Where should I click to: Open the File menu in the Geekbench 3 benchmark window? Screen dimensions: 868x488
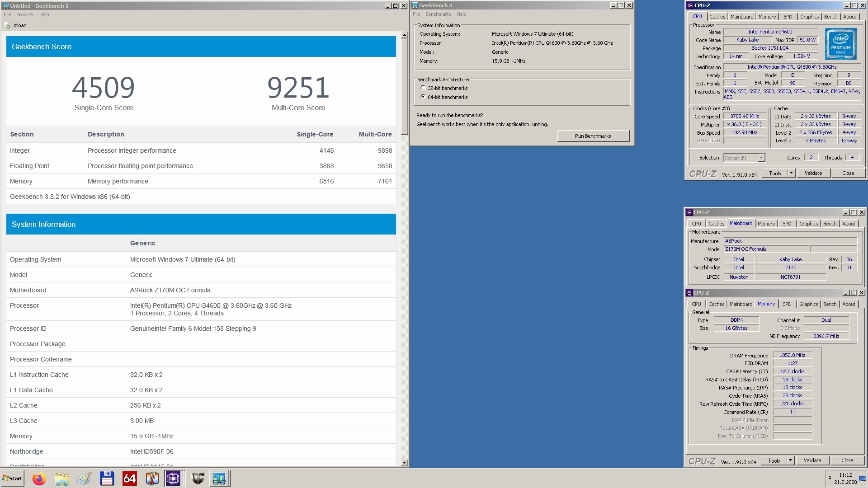click(416, 14)
